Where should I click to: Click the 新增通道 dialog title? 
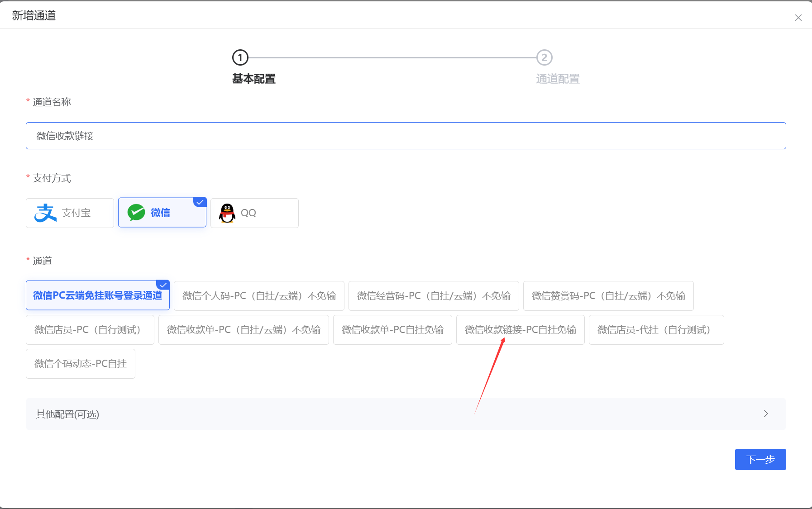pos(34,15)
